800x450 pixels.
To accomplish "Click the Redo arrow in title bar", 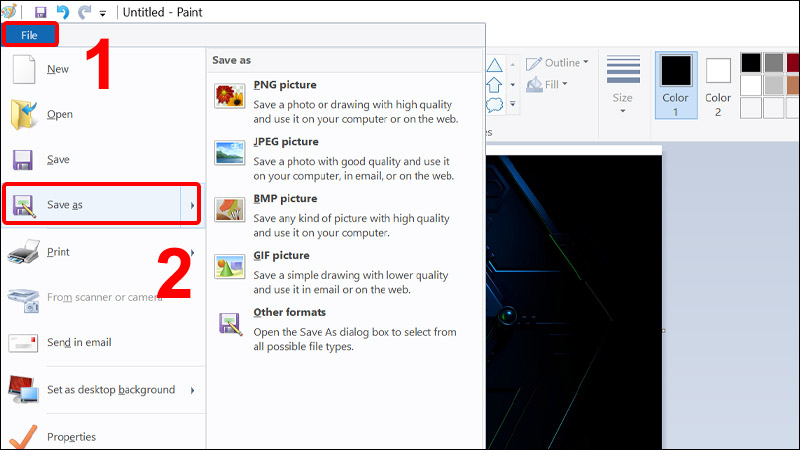I will tap(84, 12).
